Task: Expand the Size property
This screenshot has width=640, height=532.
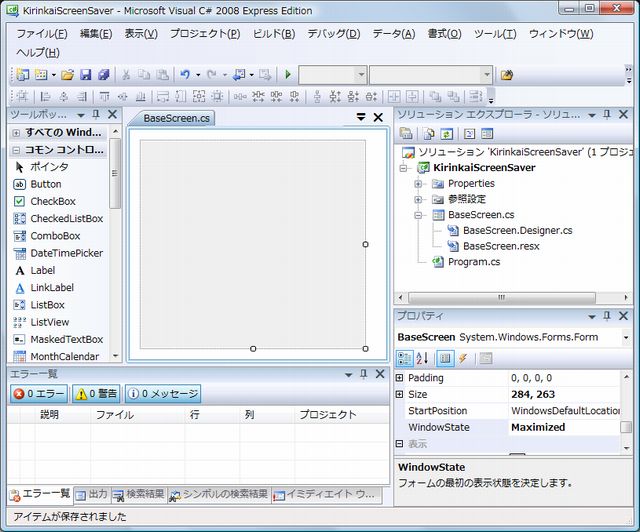Action: [x=400, y=394]
